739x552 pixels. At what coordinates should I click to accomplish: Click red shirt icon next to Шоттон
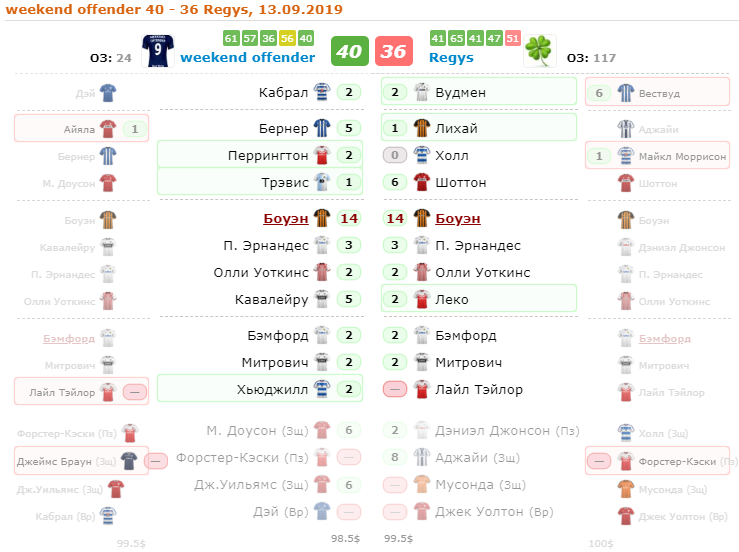(x=422, y=182)
